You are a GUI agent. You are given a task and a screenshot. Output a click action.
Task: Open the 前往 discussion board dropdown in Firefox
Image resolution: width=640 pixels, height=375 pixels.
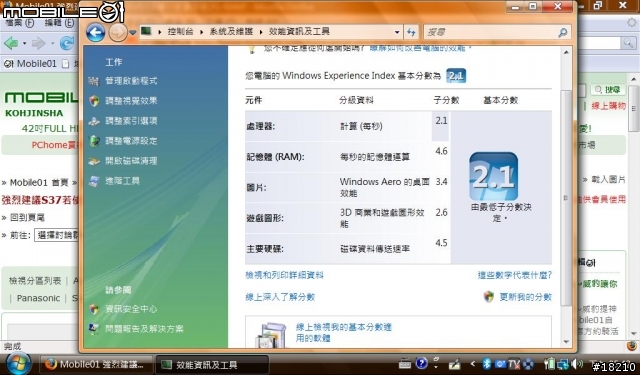pyautogui.click(x=56, y=235)
